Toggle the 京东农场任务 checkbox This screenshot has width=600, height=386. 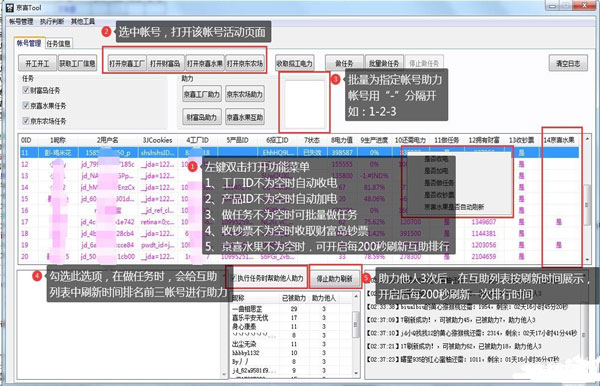(x=26, y=121)
